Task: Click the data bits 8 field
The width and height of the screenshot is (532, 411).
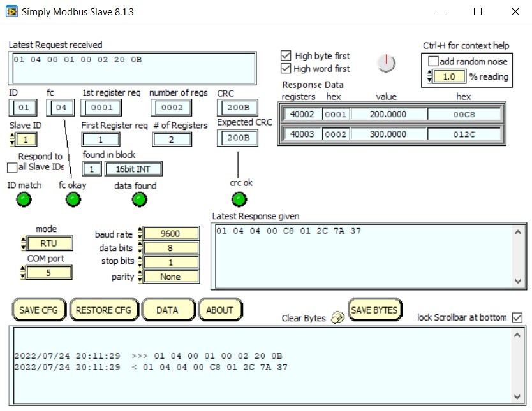Action: coord(171,248)
